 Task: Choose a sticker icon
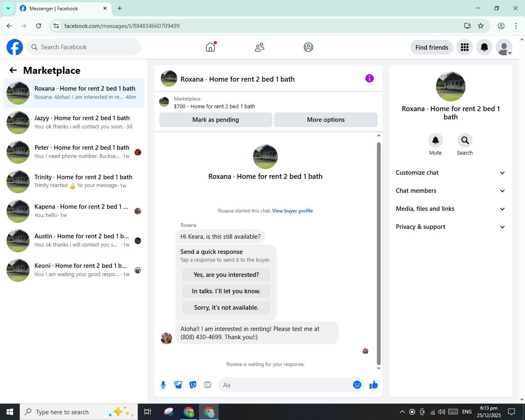(193, 385)
